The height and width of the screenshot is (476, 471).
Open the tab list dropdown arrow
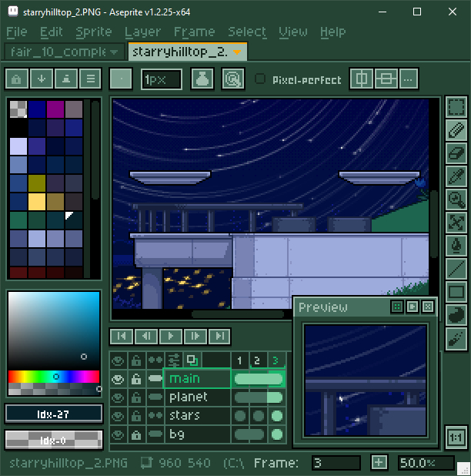tap(115, 52)
